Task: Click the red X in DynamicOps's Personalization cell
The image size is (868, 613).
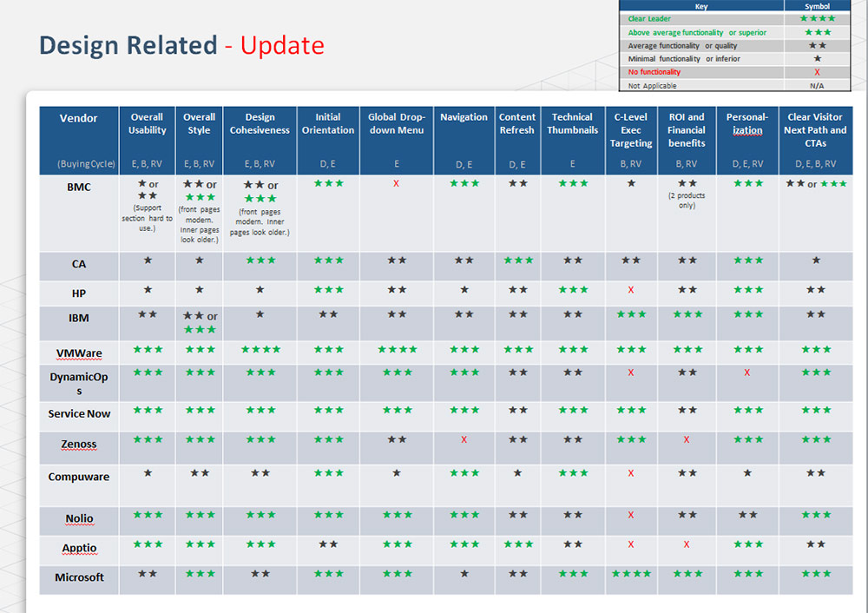Action: click(x=746, y=372)
